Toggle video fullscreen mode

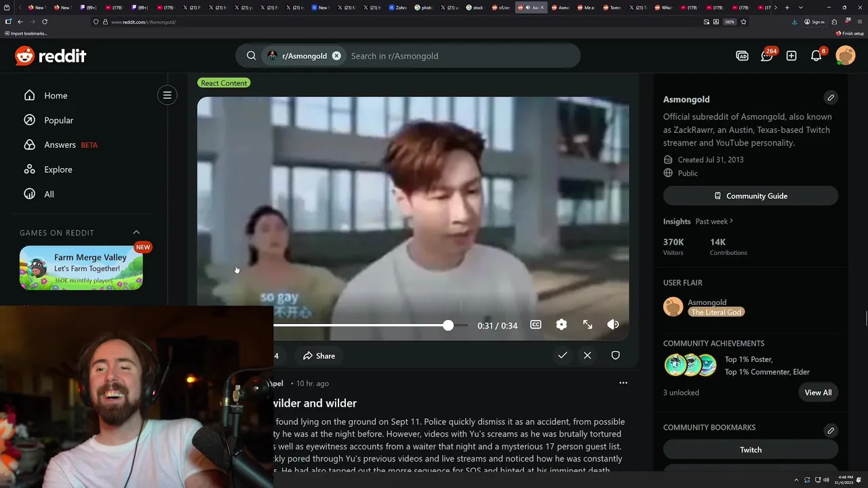tap(587, 325)
